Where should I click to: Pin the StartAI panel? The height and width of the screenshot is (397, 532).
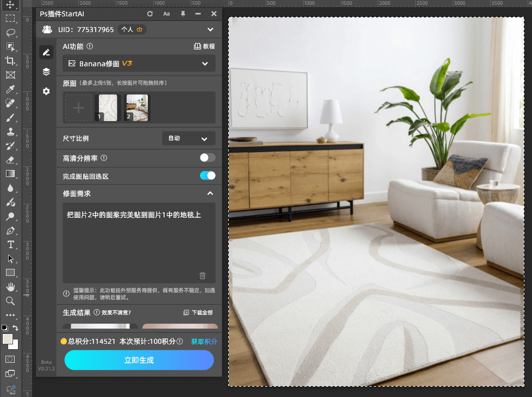click(183, 14)
